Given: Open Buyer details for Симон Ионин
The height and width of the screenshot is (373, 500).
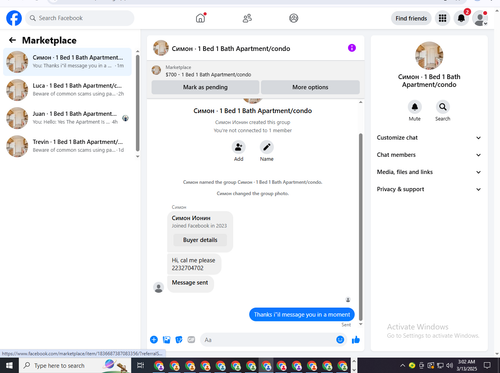Looking at the screenshot, I should pos(200,240).
